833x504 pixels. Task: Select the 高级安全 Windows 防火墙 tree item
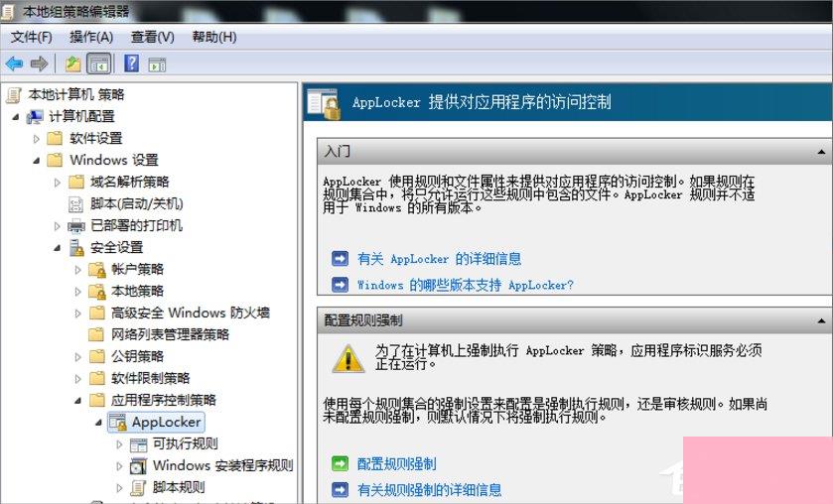(191, 313)
